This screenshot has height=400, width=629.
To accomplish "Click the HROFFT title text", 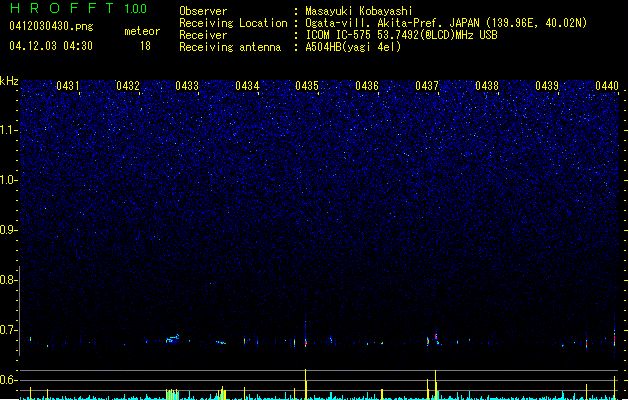I will click(x=63, y=8).
